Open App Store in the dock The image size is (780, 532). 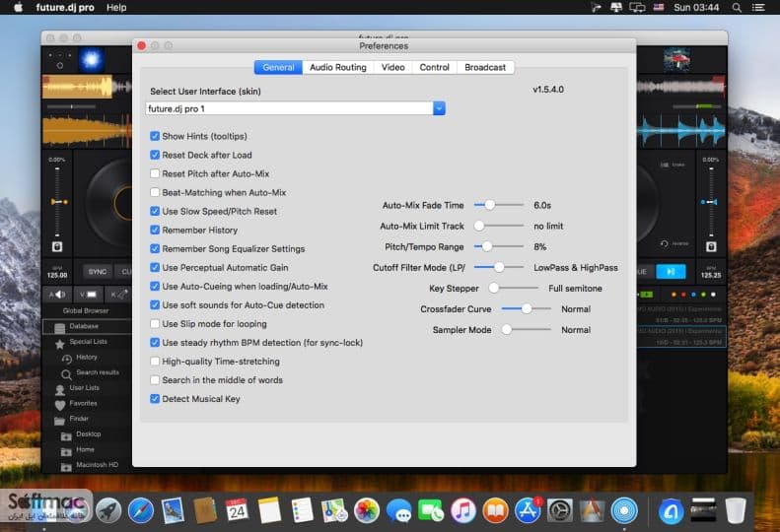pyautogui.click(x=528, y=510)
